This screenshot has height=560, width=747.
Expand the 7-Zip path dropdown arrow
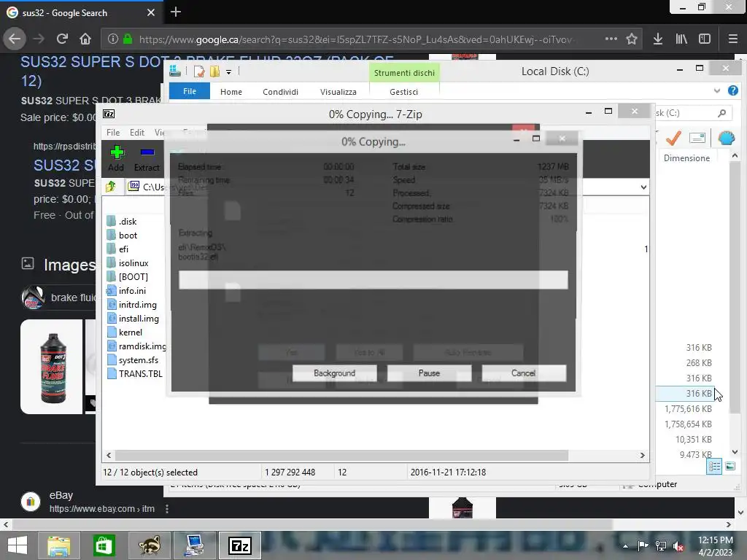[x=643, y=187]
